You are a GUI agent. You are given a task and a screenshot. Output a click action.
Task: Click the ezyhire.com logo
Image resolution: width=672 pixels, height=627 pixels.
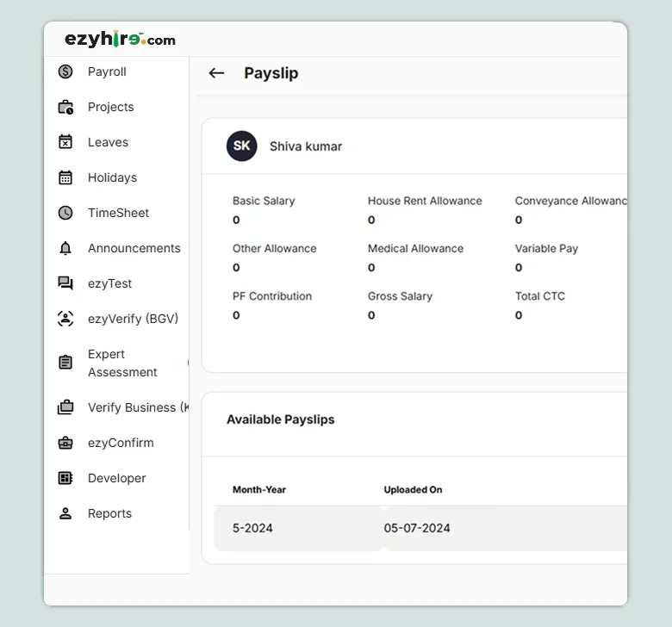click(x=120, y=39)
